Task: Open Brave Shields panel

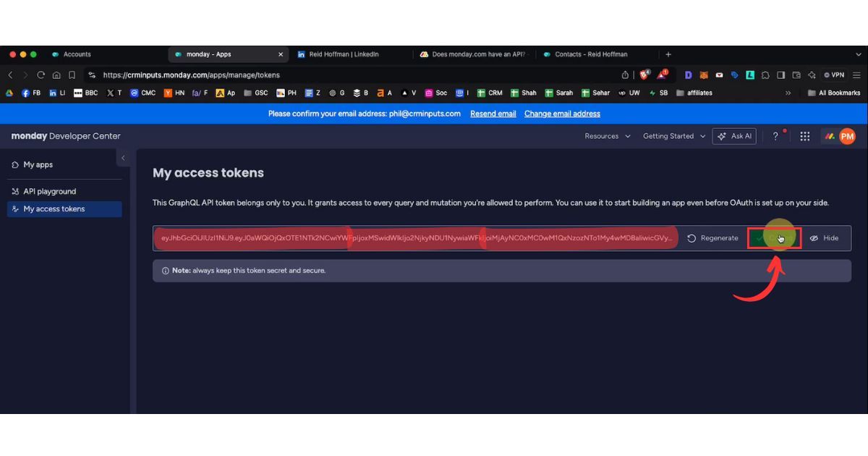Action: pyautogui.click(x=644, y=75)
